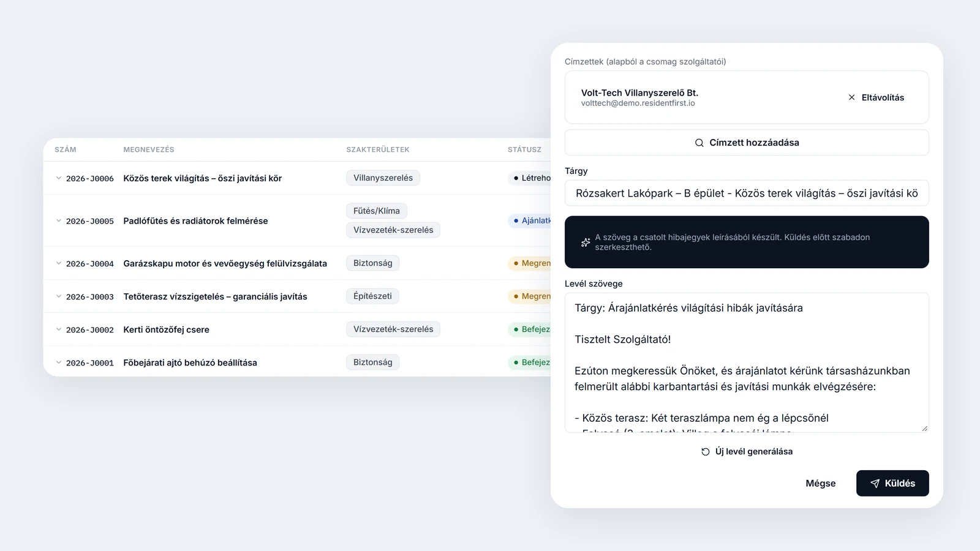Click the X icon next to Eltávolítás
Screen dimensions: 980x551
(851, 97)
